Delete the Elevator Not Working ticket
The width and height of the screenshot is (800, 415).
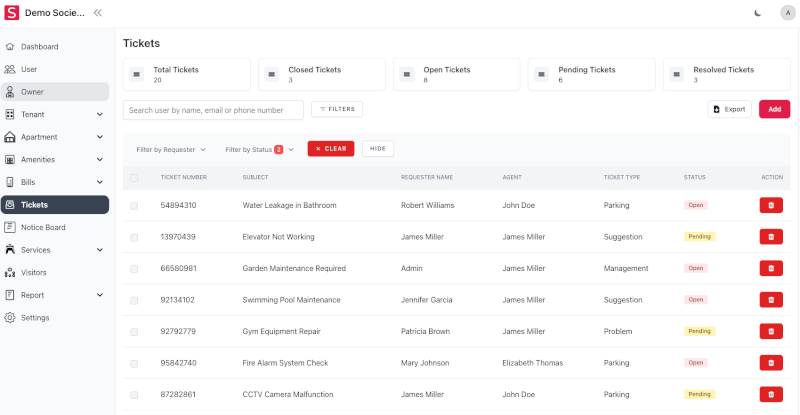point(771,237)
